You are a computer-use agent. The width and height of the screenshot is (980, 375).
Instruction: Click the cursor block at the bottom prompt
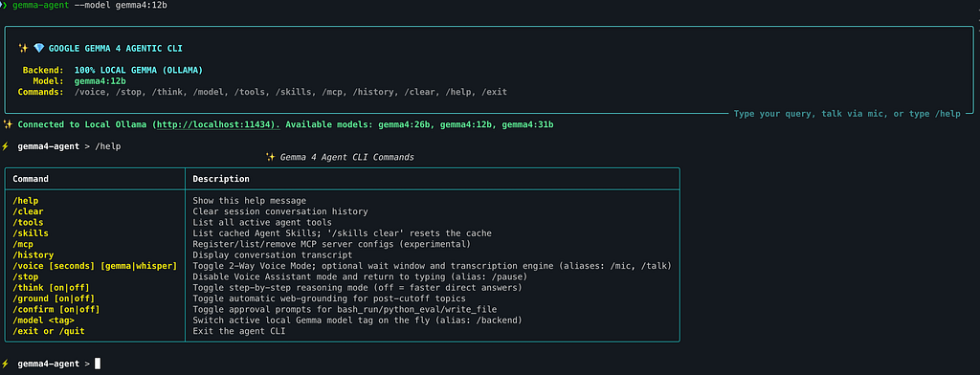tap(98, 364)
